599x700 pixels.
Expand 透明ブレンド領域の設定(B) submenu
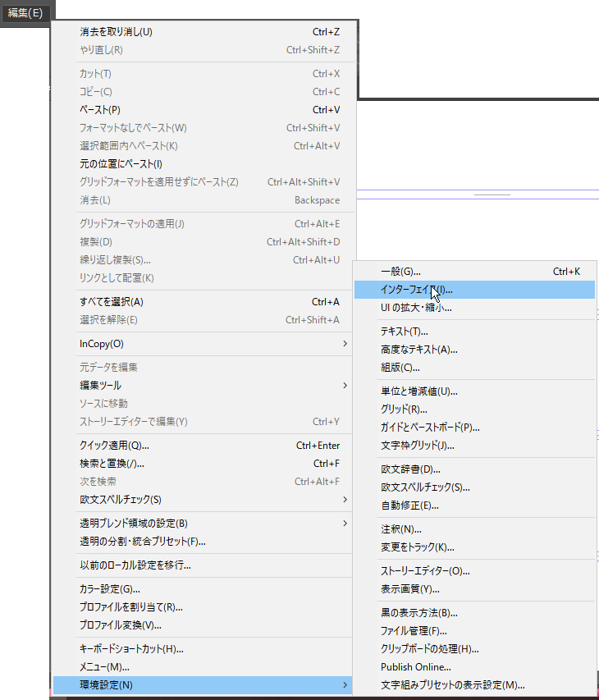tap(205, 524)
